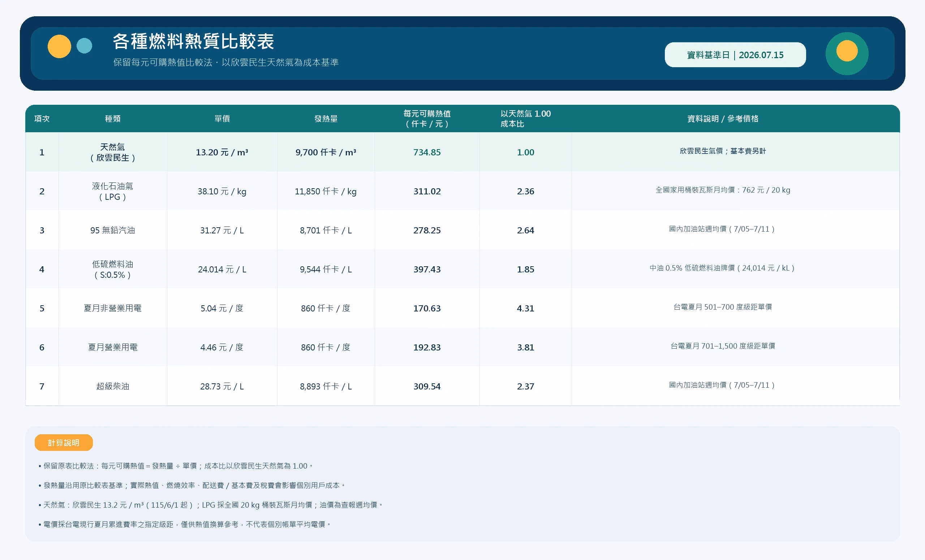Click the 低硫燃料油 (S:0.5%) name cell

coord(113,269)
